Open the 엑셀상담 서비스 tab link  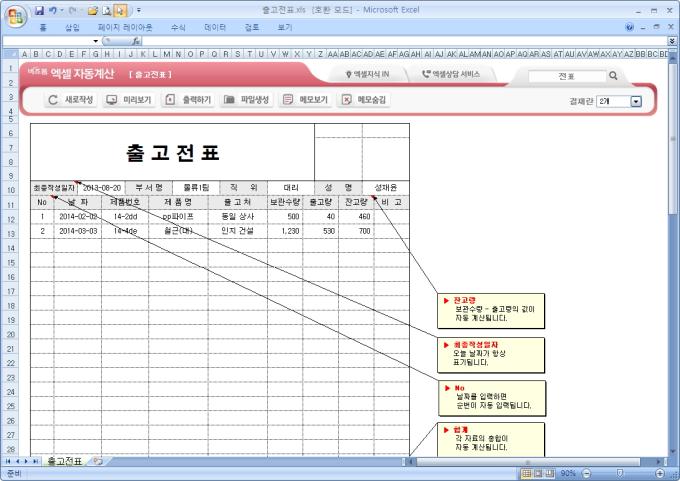(x=451, y=74)
